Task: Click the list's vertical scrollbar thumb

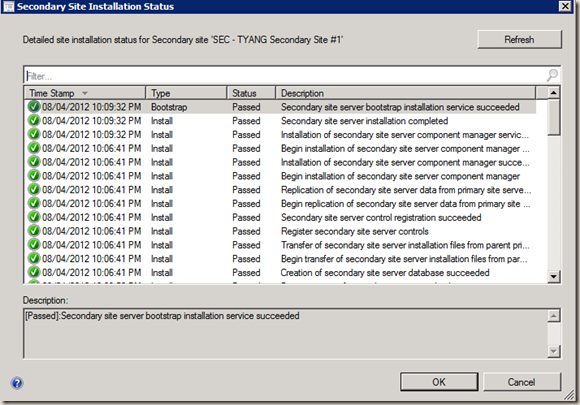Action: tap(553, 117)
